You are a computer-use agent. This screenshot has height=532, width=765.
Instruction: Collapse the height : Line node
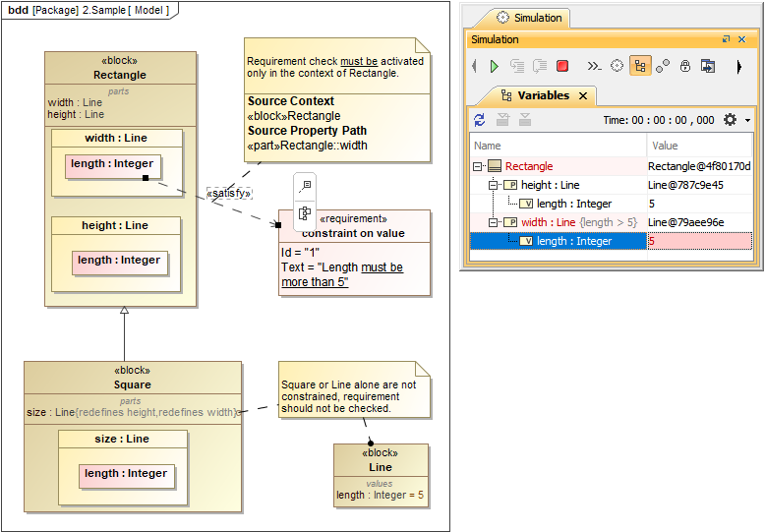pos(494,185)
